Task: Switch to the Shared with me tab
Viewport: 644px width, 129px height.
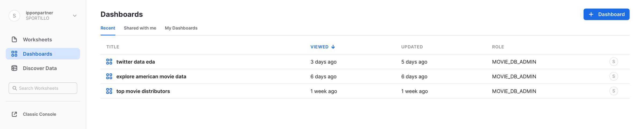Action: [140, 28]
